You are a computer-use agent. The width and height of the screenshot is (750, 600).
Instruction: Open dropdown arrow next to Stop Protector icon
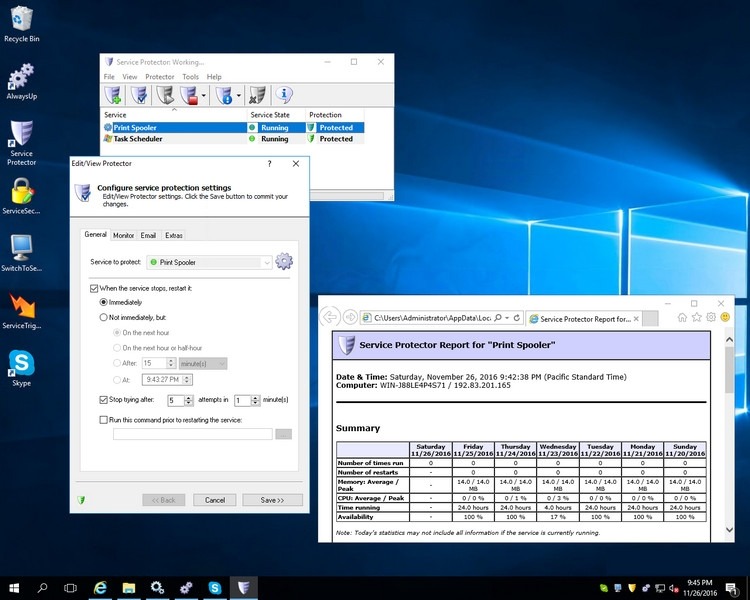(x=204, y=96)
